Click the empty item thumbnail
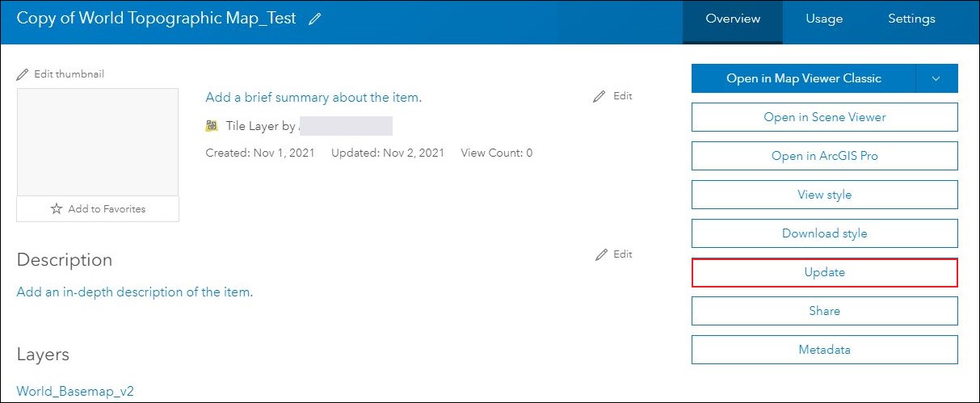Screen dimensions: 980x403 coord(98,142)
